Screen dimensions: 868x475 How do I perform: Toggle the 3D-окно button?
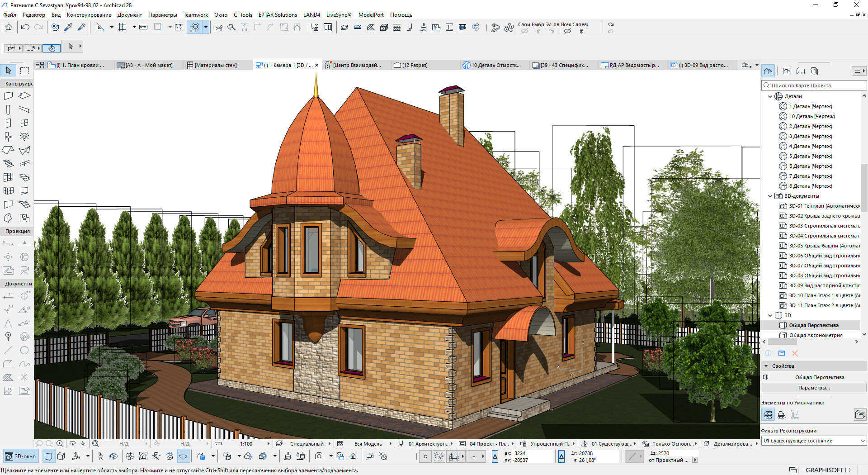(21, 456)
